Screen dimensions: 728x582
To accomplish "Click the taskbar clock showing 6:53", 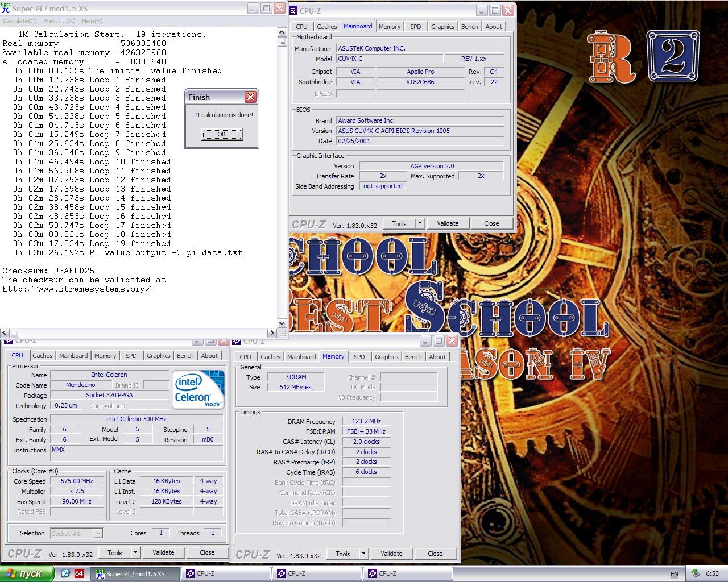I will pos(712,574).
